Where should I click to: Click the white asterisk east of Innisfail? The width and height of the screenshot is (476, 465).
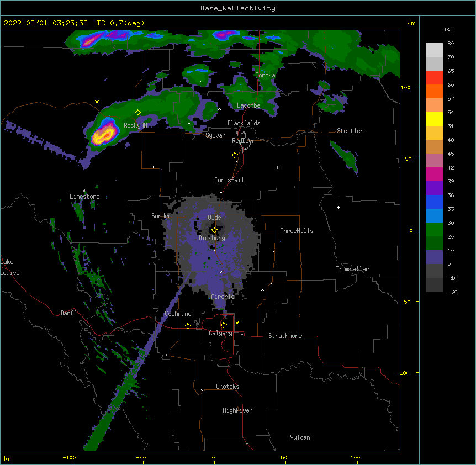[277, 167]
